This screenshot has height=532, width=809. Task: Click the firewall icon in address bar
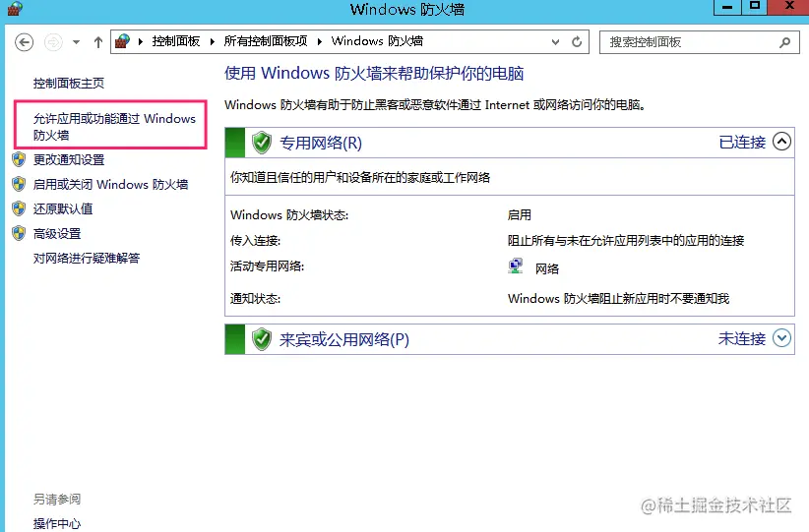point(123,41)
